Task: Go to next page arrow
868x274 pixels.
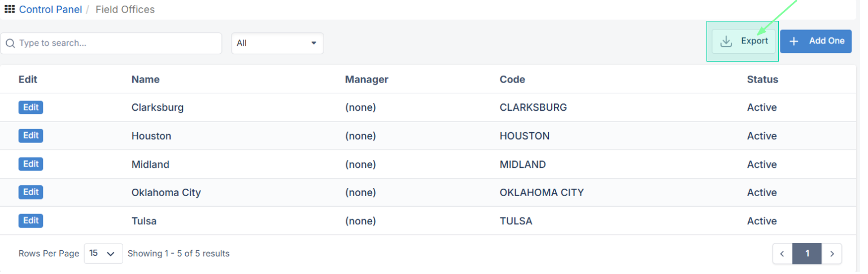Action: click(832, 254)
